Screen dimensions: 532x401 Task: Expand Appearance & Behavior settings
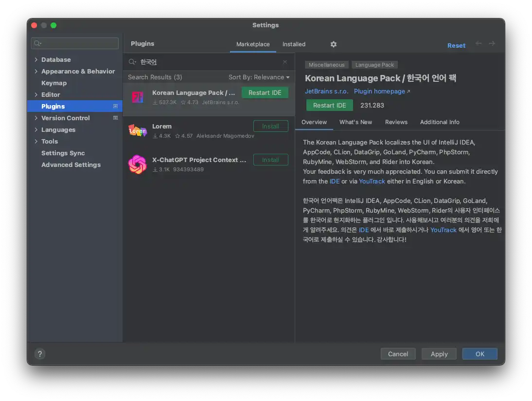coord(36,72)
